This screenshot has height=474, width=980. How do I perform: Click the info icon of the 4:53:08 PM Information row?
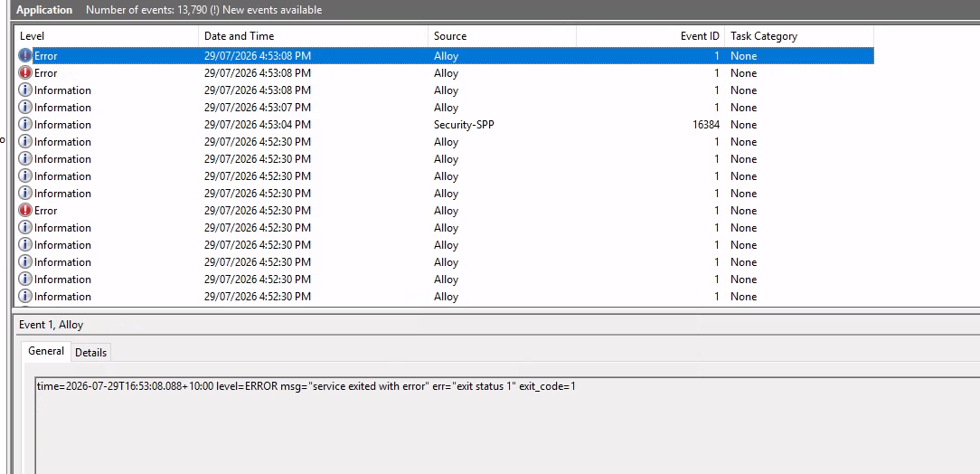click(25, 90)
